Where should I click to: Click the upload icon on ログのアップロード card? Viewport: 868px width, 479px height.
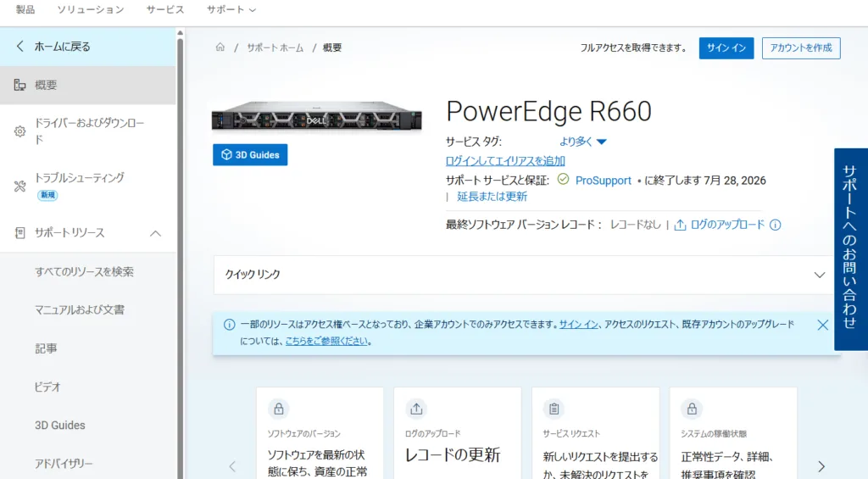pos(416,409)
